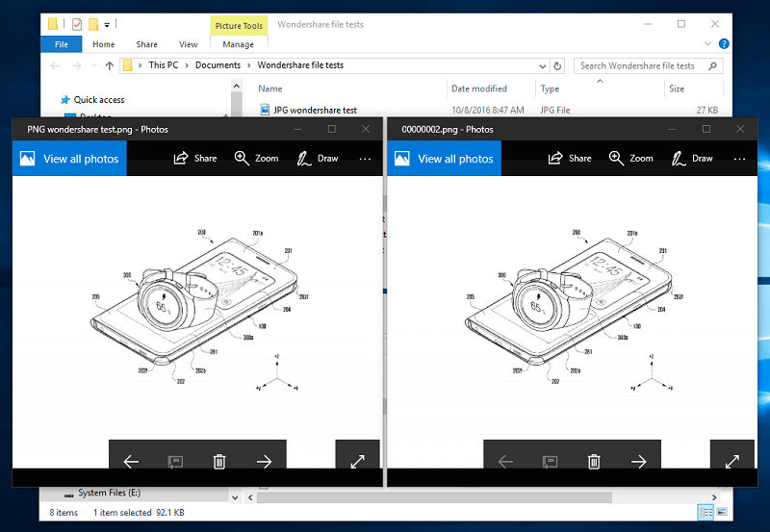770x532 pixels.
Task: Go up one folder level in Explorer
Action: (x=110, y=65)
